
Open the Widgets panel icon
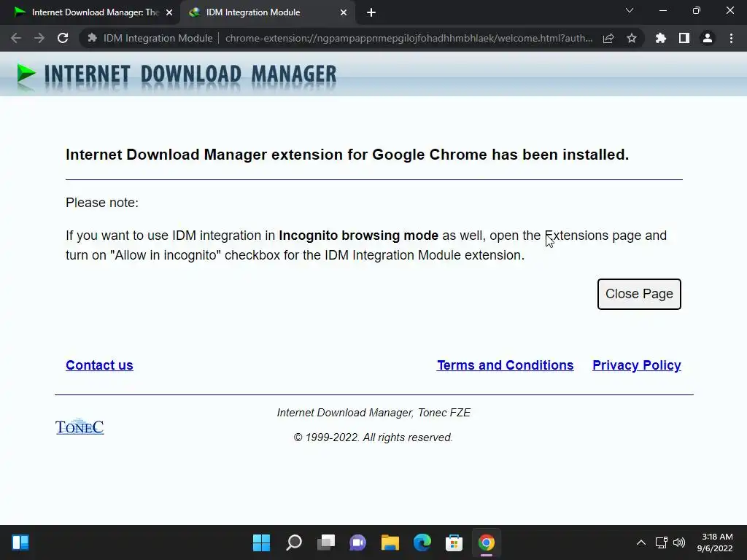tap(20, 542)
